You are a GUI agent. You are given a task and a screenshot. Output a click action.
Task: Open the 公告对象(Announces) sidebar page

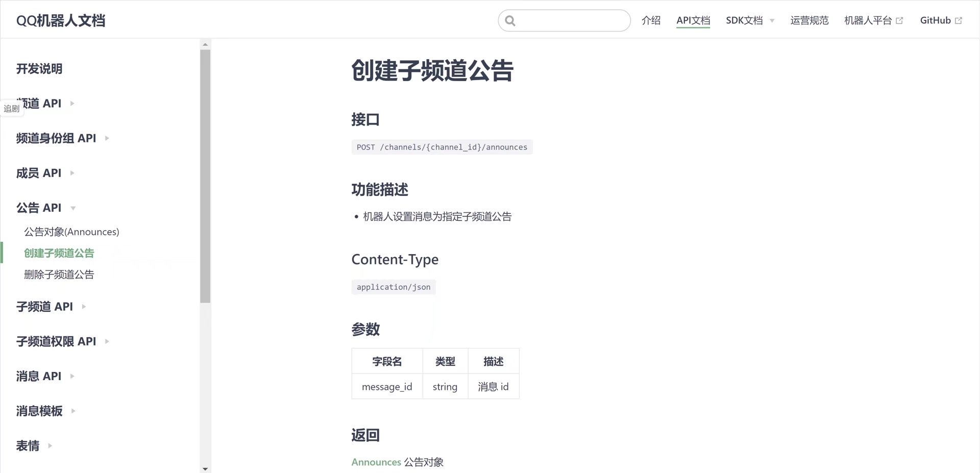coord(71,232)
